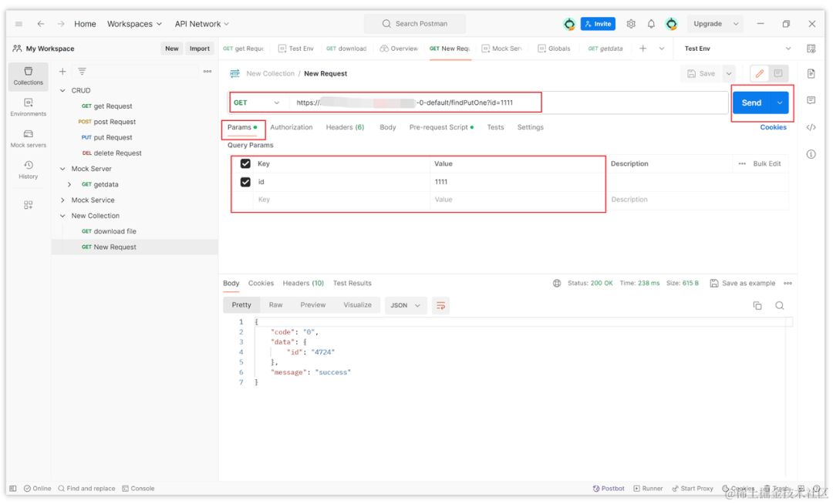833x504 pixels.
Task: Uncheck the id query parameter
Action: click(x=245, y=181)
